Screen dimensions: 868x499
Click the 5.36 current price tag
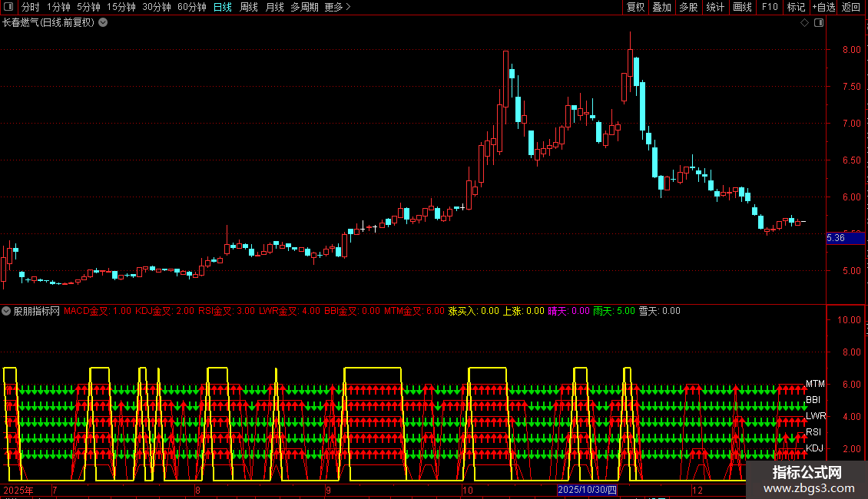(x=845, y=238)
